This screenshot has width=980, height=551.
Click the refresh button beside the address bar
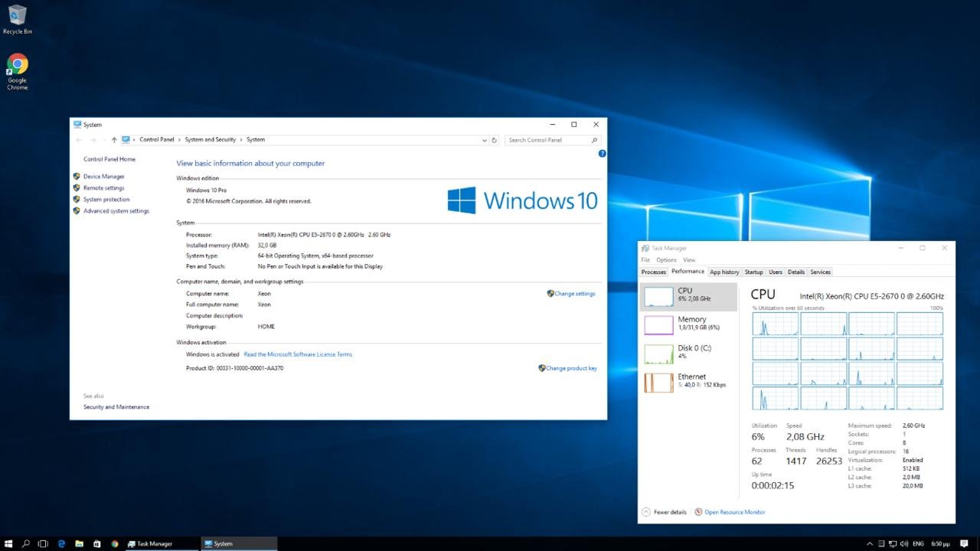[495, 140]
